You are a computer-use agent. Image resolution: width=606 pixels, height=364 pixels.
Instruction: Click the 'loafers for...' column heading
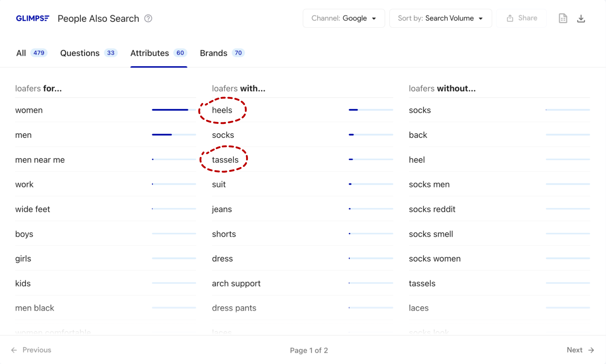coord(39,88)
